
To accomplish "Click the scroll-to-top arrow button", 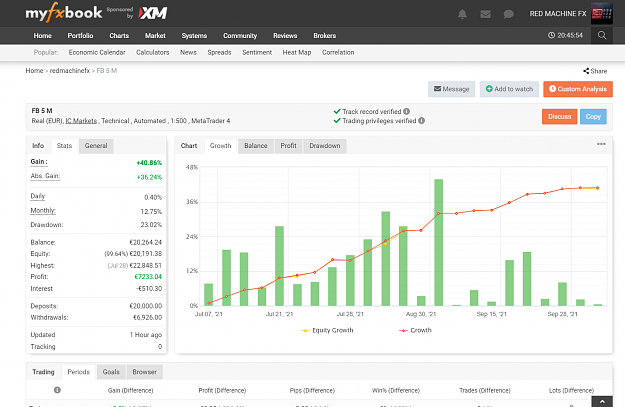I will coord(602,402).
